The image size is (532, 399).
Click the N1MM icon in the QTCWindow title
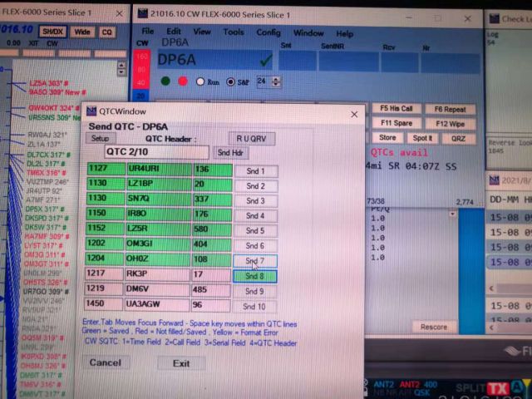(91, 111)
